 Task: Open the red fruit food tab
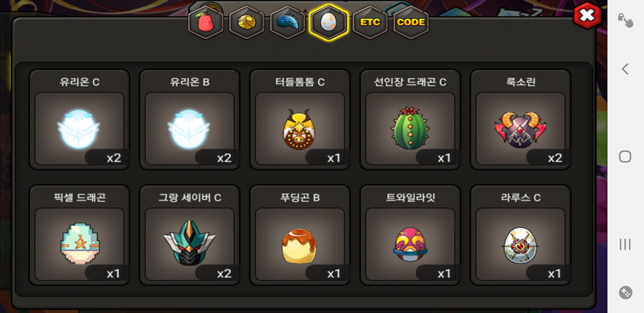(206, 23)
